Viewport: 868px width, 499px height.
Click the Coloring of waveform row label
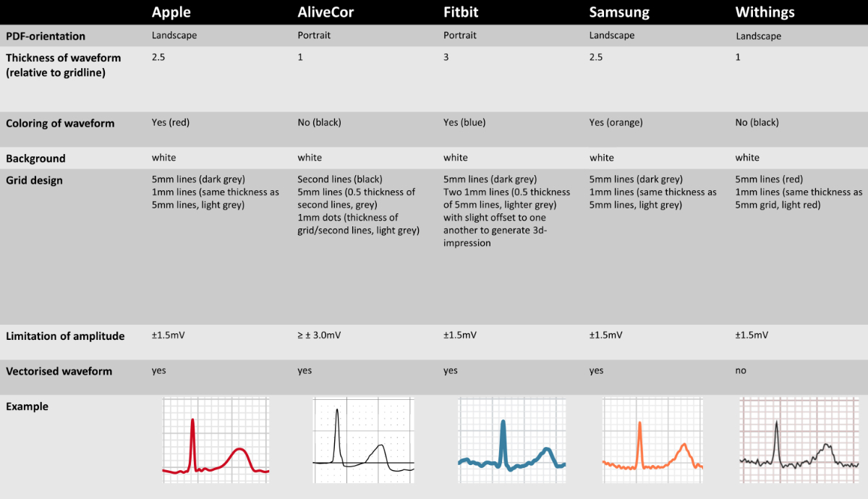tap(60, 123)
